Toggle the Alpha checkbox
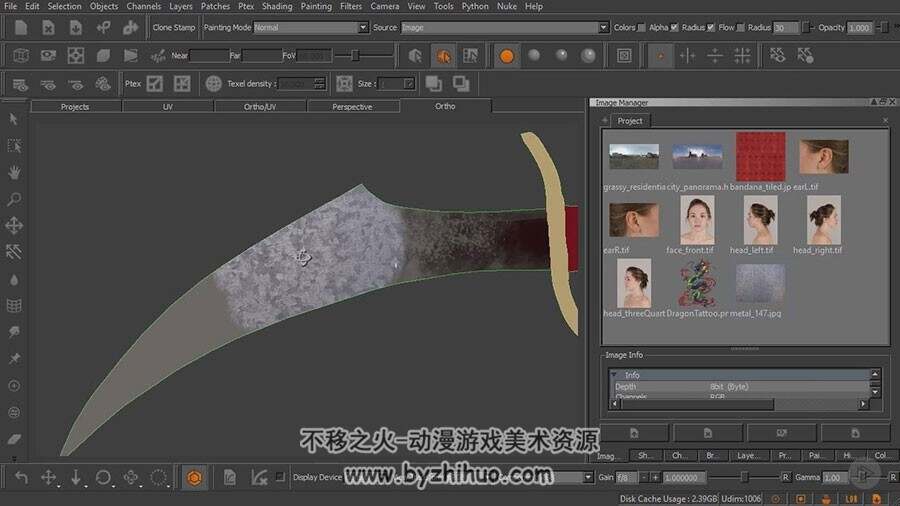Viewport: 900px width, 506px height. pyautogui.click(x=674, y=28)
